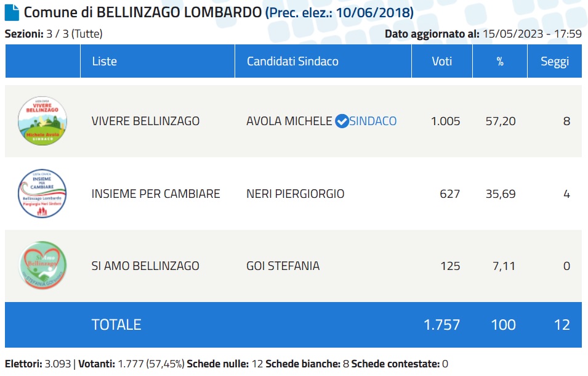Viewport: 588px width, 376px height.
Task: Click candidate name NERI PIERGIORGIO
Action: (295, 194)
